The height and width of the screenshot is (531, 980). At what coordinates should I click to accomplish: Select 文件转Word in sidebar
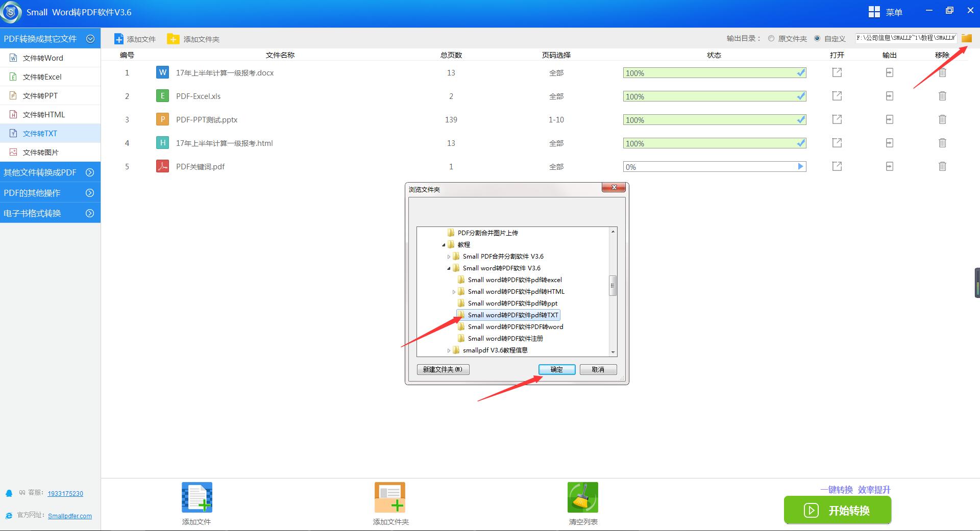point(50,58)
